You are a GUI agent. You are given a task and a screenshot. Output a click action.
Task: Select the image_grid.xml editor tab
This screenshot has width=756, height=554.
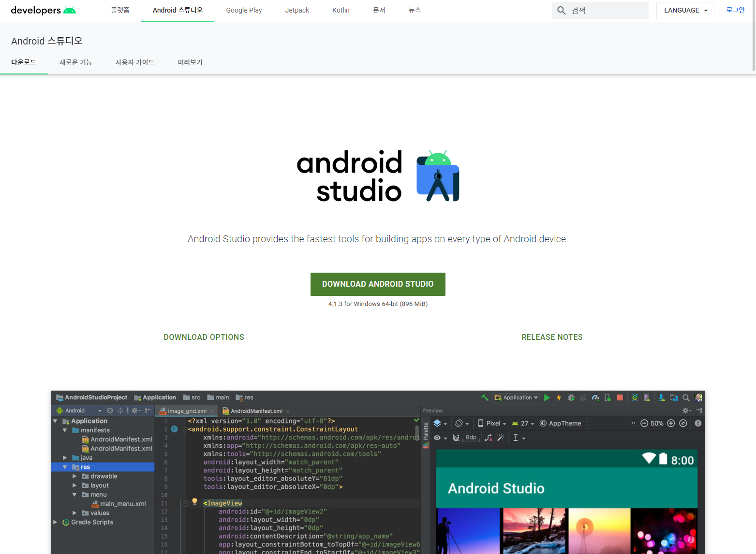pyautogui.click(x=187, y=411)
